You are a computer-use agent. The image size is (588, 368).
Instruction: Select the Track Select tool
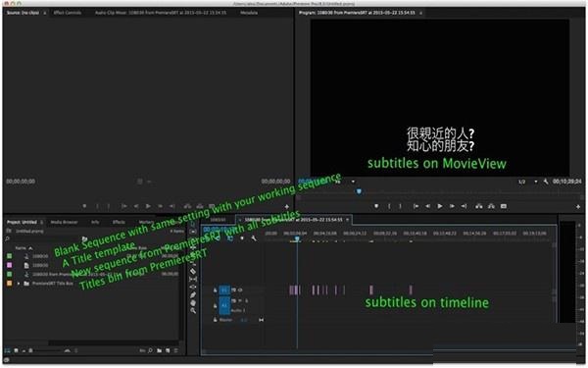193,232
